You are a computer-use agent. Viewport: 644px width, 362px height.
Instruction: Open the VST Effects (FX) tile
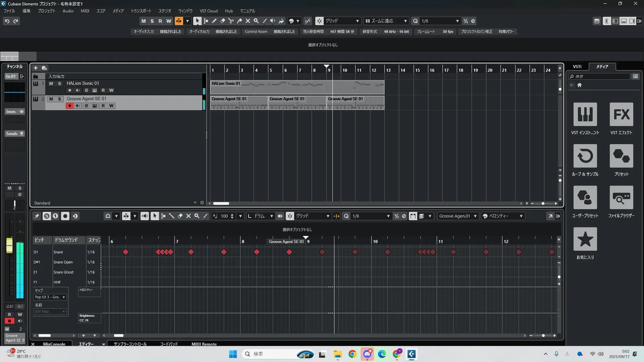621,114
